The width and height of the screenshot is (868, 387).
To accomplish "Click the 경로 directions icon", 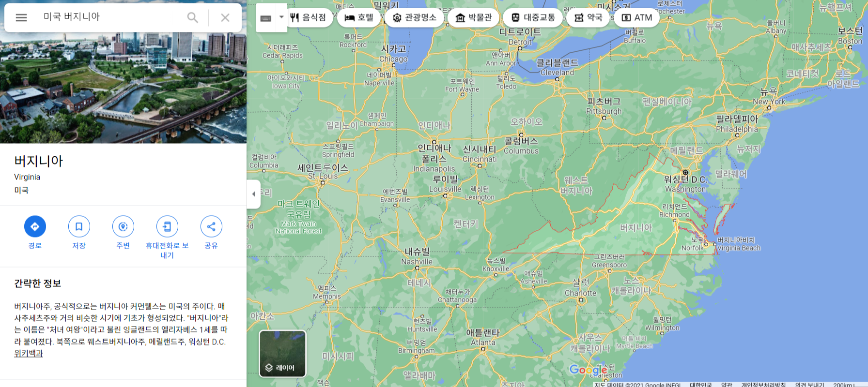I will pyautogui.click(x=35, y=226).
